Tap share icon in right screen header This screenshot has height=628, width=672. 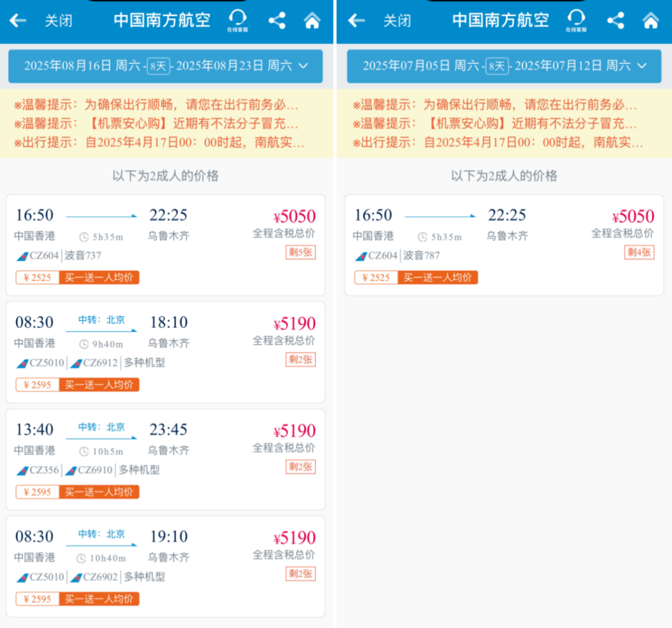point(615,20)
